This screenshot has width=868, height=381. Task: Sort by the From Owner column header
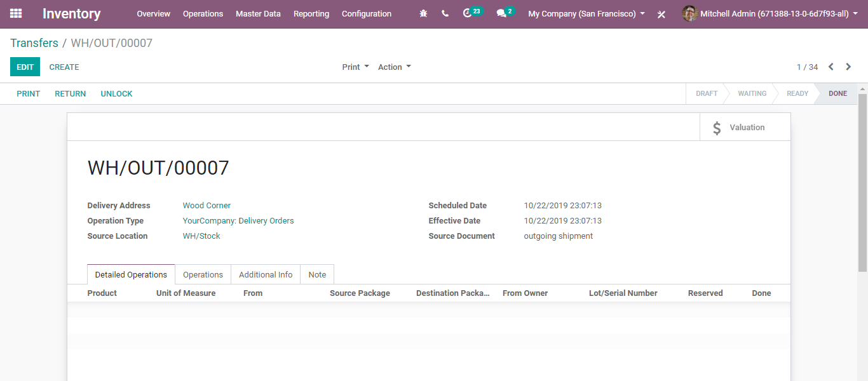[x=525, y=293]
